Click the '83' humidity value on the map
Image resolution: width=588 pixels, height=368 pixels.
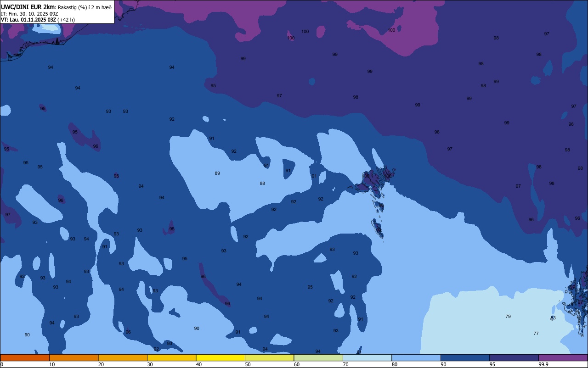(553, 318)
